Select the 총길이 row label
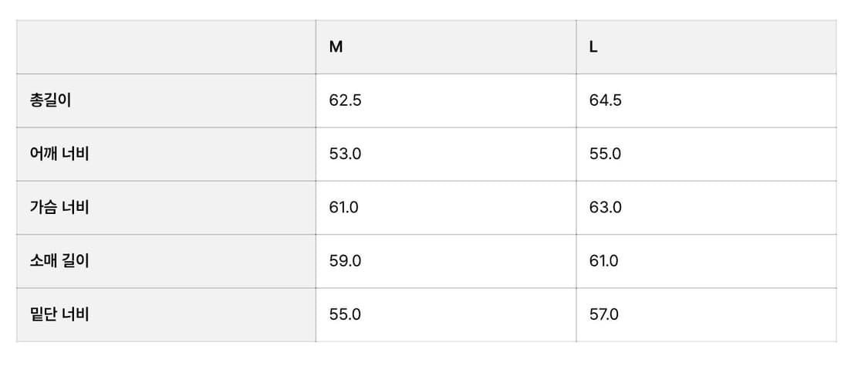The width and height of the screenshot is (868, 370). (50, 100)
